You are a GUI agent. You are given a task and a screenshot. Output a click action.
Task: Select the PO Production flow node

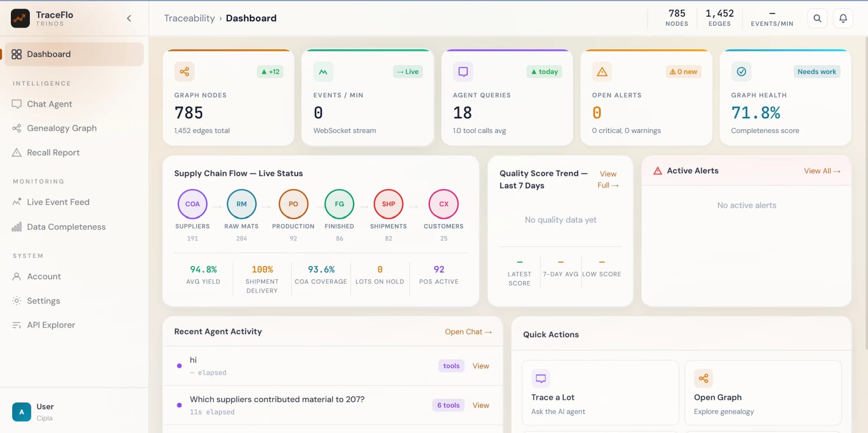(x=293, y=204)
